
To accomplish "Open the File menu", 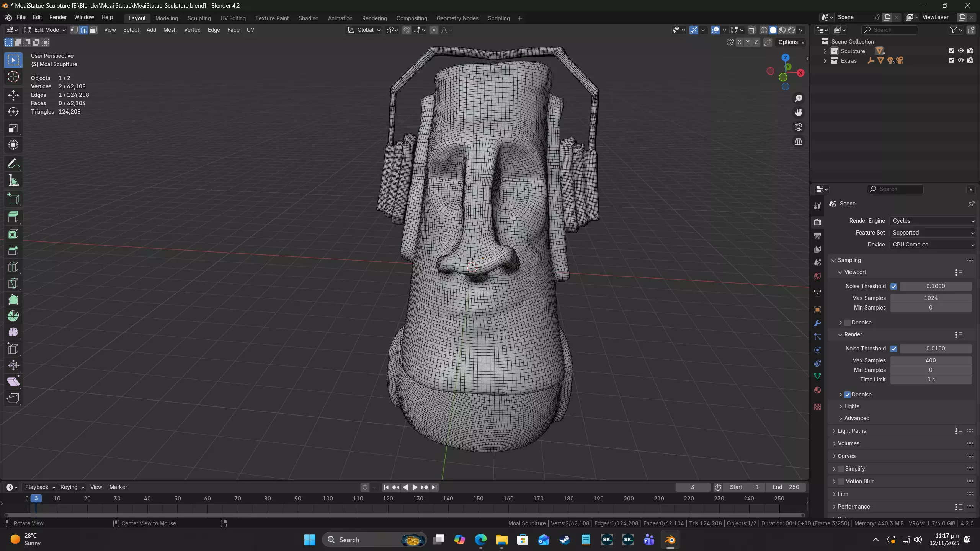I will (x=21, y=18).
